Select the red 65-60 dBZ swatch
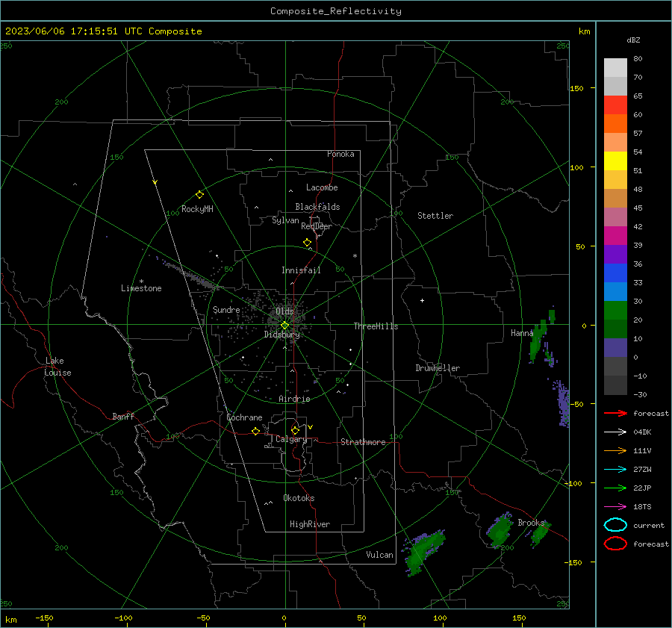 [x=615, y=105]
